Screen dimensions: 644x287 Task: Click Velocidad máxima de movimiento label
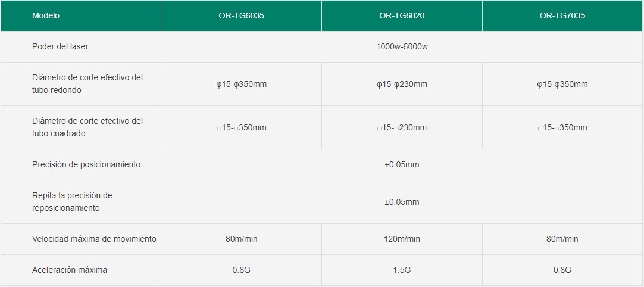[x=94, y=239]
